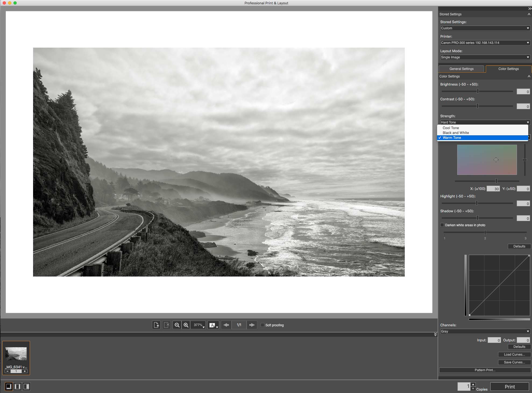532x393 pixels.
Task: Decrease copies of _MG_6341 thumbnail with minus
Action: 8,371
